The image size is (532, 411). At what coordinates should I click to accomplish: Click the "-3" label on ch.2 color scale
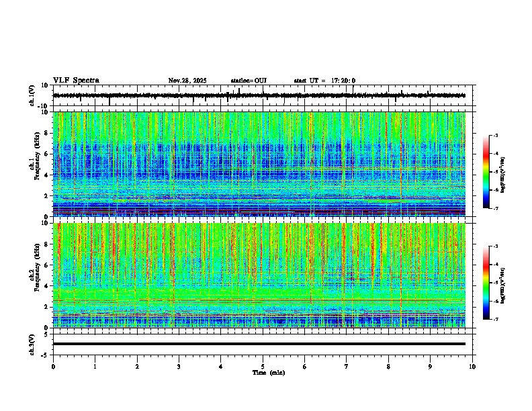(x=496, y=246)
